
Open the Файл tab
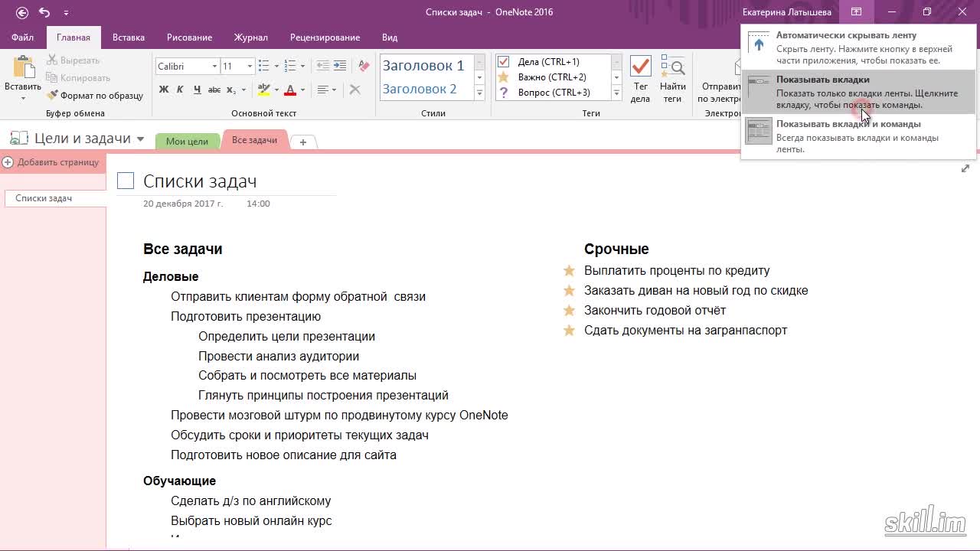(x=23, y=37)
